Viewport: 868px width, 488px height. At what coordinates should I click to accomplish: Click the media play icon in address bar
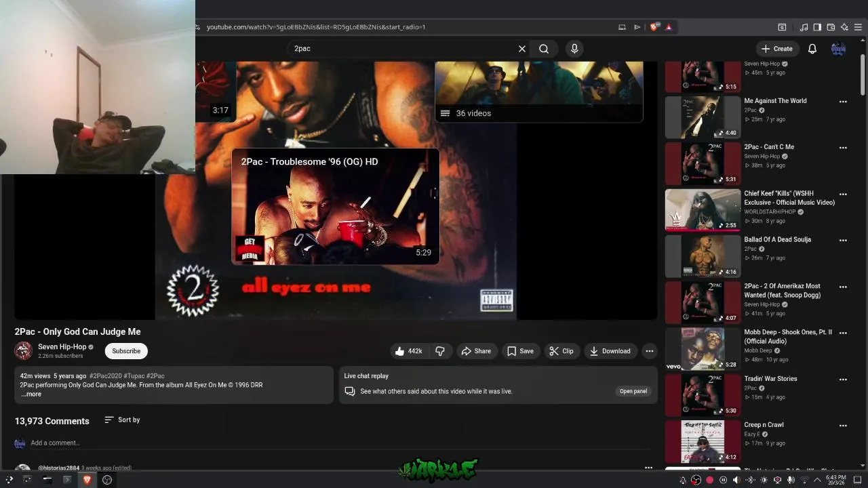pyautogui.click(x=637, y=27)
